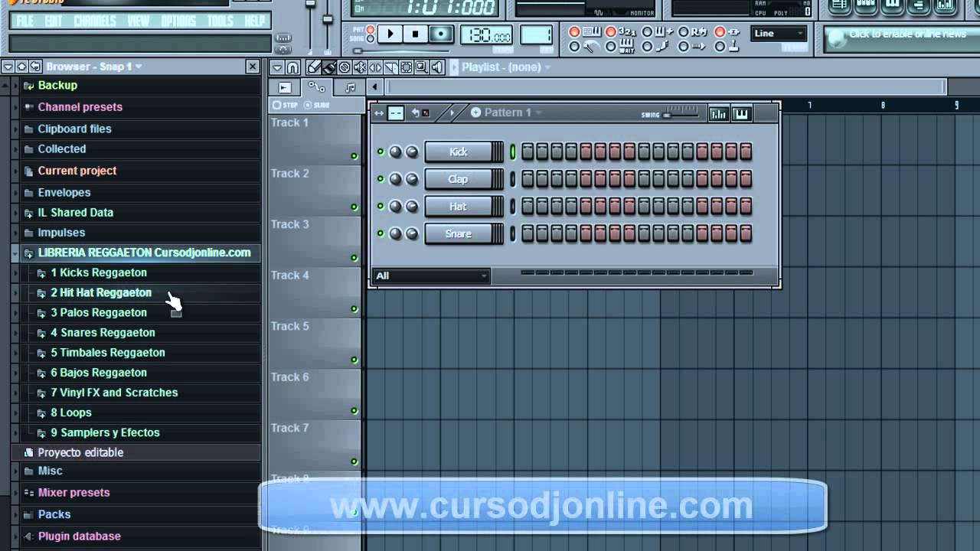This screenshot has height=551, width=980.
Task: Click the step sequencer double-arrow icon
Action: [x=379, y=113]
